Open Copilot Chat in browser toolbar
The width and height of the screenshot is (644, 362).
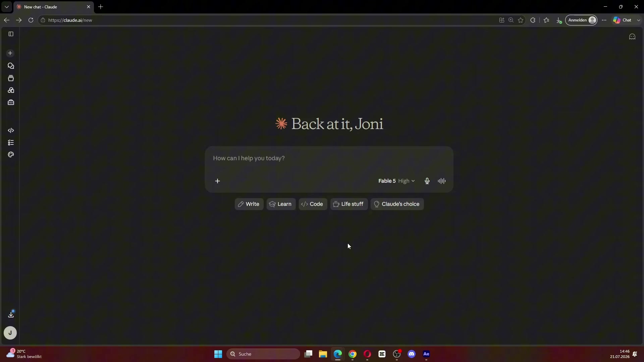(x=622, y=20)
